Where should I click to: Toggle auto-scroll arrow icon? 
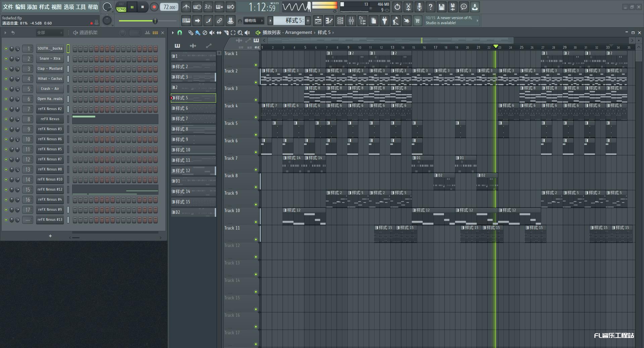click(197, 21)
